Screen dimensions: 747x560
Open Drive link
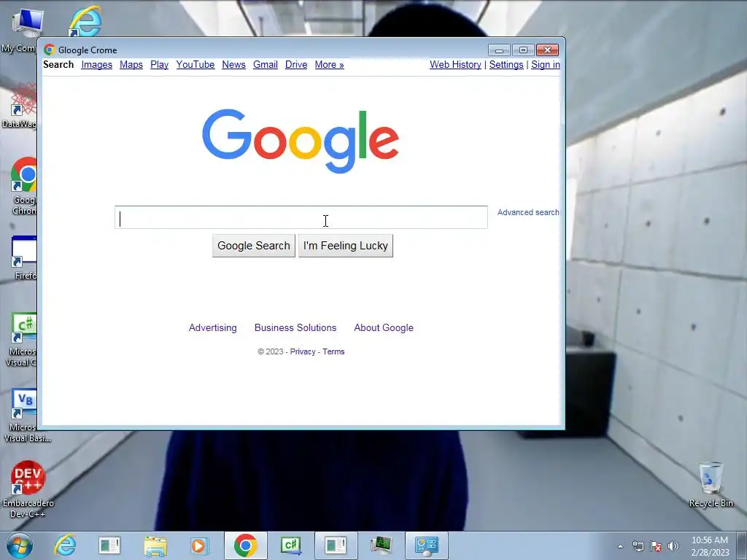296,65
